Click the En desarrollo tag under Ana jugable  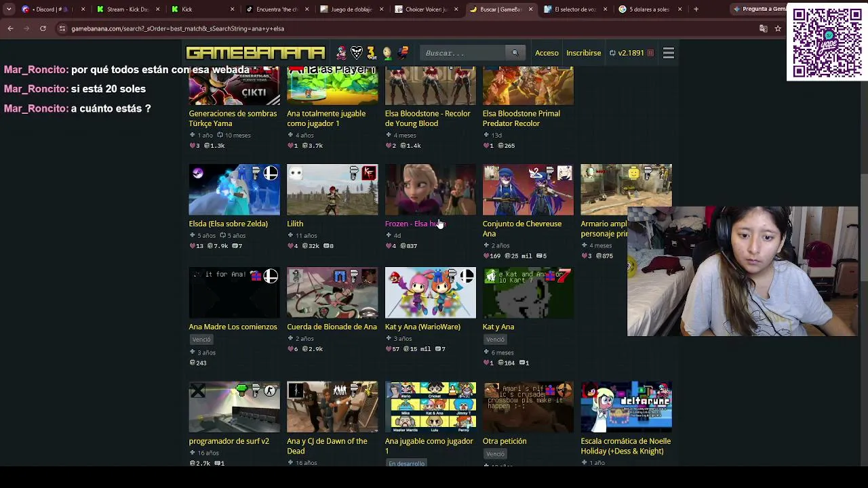[407, 464]
